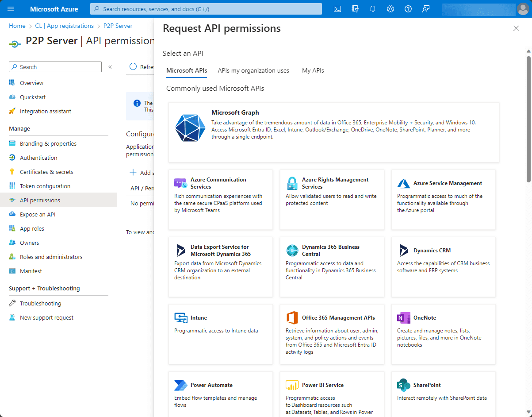Select the Azure Service Management card title
Viewport: 532px width, 417px height.
448,183
